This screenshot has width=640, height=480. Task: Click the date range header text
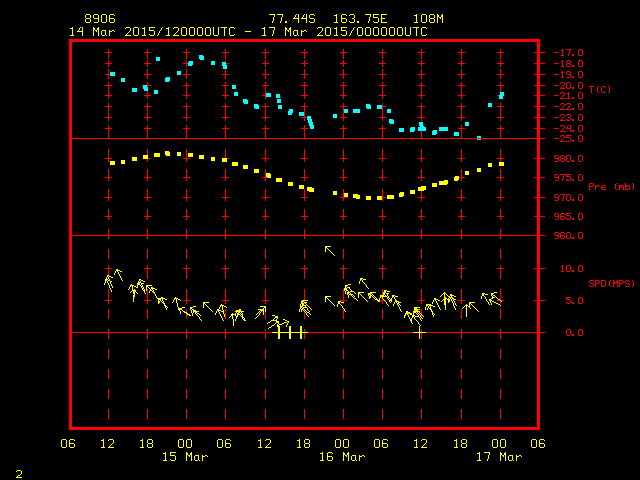(247, 32)
